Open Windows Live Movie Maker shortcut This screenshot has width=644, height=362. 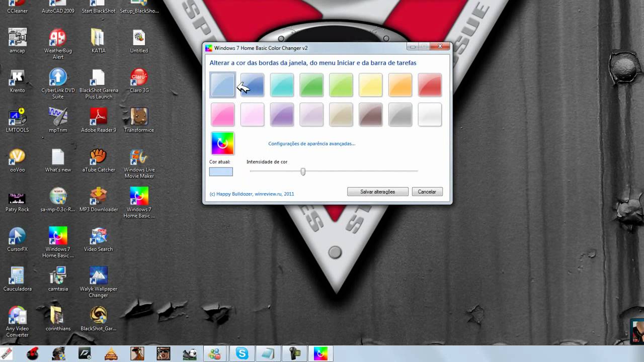(139, 163)
